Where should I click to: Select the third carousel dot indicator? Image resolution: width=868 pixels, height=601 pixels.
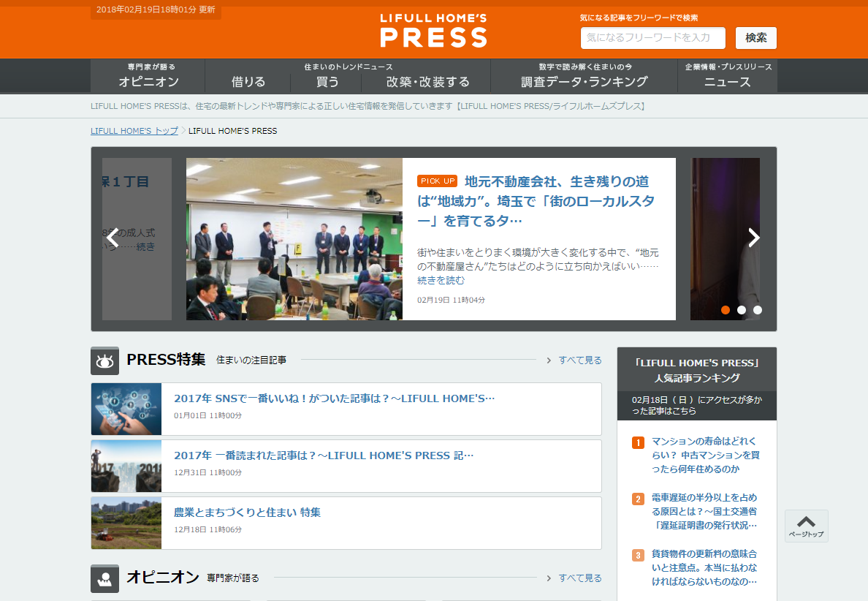[x=757, y=310]
